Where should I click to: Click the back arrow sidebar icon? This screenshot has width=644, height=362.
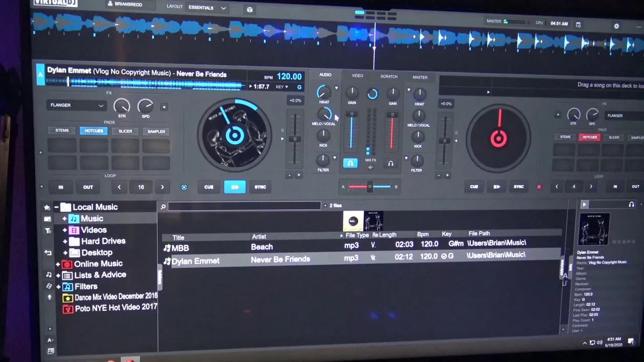point(48,252)
